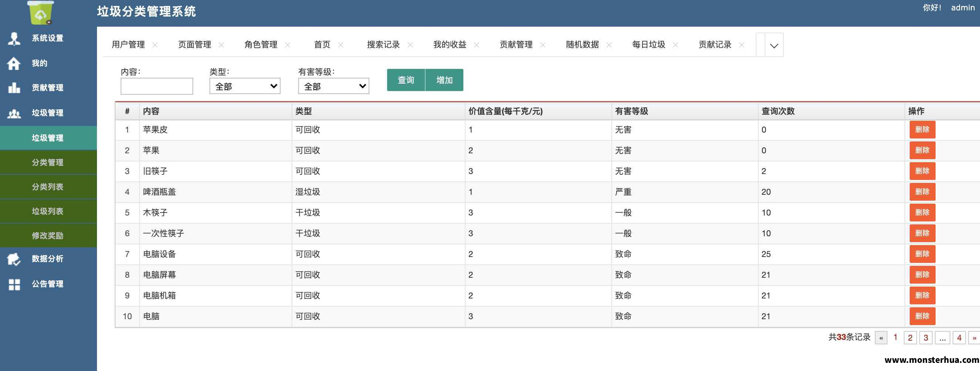The height and width of the screenshot is (371, 980).
Task: Click the admin username
Action: [963, 8]
